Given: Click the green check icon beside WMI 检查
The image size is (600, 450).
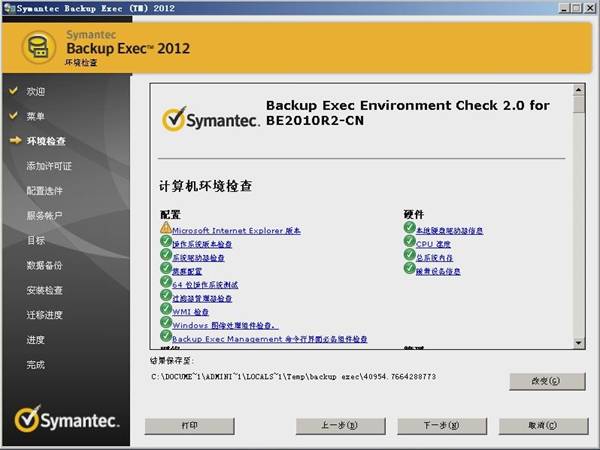Looking at the screenshot, I should coord(166,311).
